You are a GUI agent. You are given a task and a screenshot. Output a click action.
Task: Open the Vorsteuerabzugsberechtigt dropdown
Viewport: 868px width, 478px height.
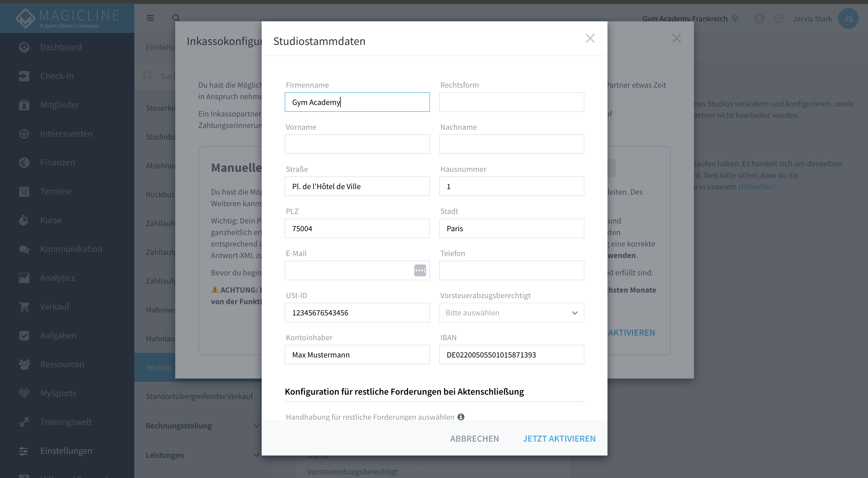(x=512, y=313)
